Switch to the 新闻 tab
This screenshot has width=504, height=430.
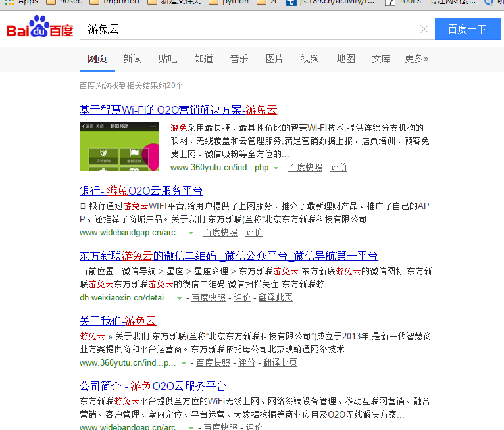[132, 59]
